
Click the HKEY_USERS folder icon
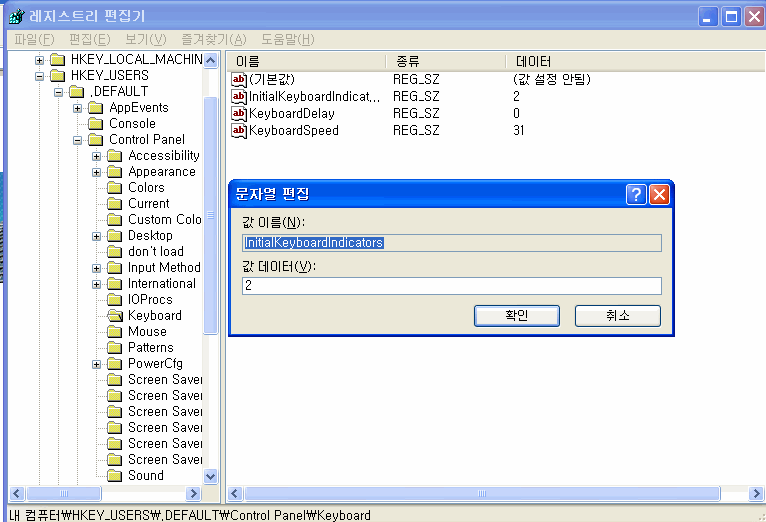click(58, 76)
